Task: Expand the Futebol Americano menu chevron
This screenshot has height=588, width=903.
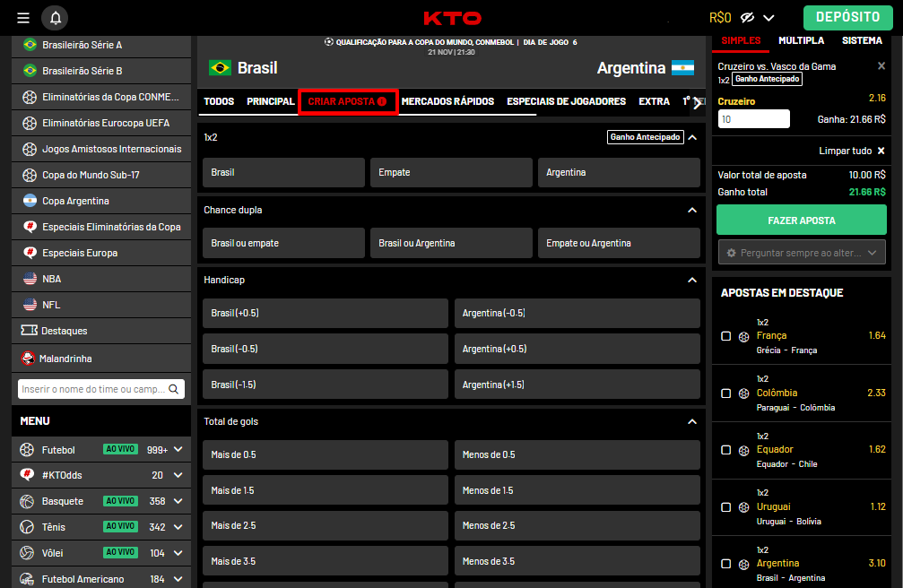Action: pos(178,579)
